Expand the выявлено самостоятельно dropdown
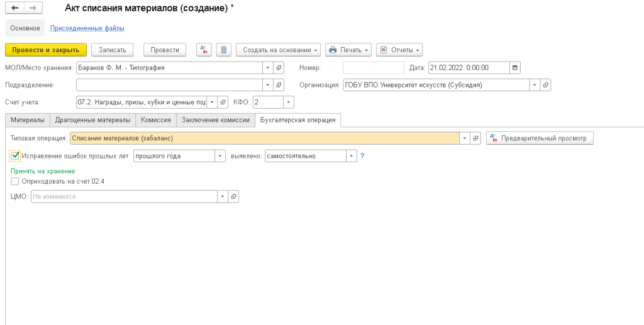Image resolution: width=644 pixels, height=325 pixels. 352,156
